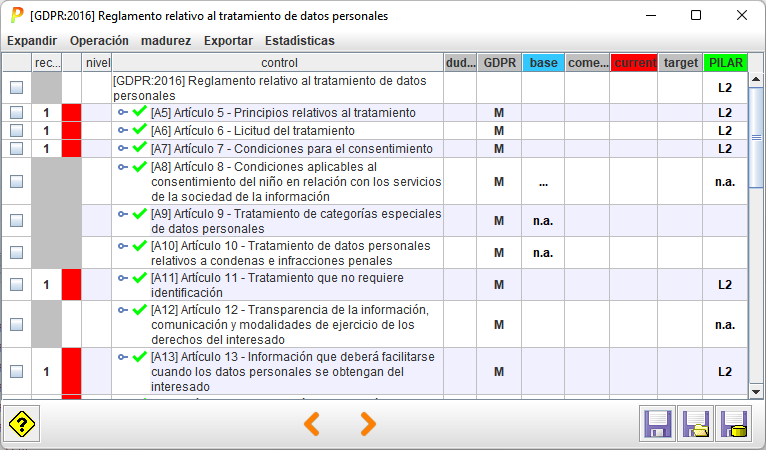Click the save-to-folder floppy icon
This screenshot has height=450, width=766.
[695, 424]
